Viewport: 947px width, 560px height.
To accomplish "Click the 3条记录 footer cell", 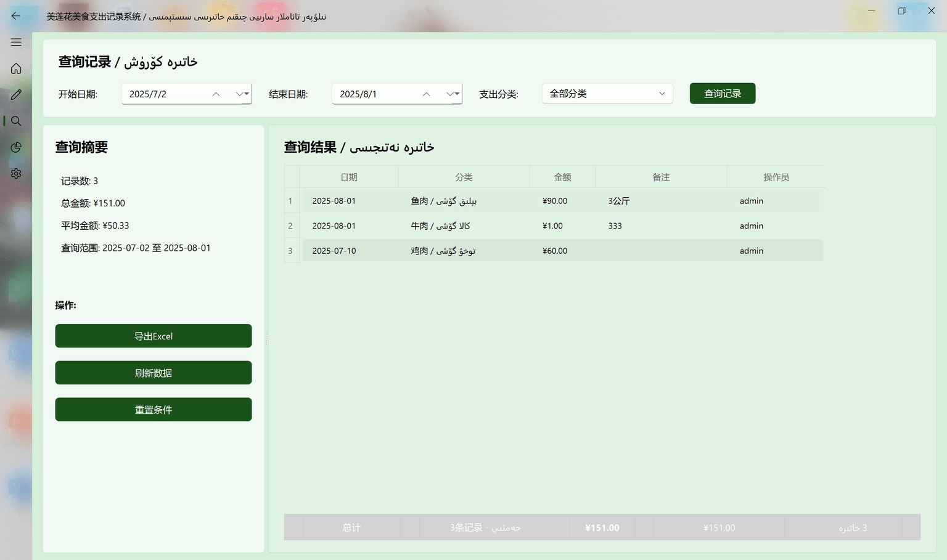I will pyautogui.click(x=485, y=527).
